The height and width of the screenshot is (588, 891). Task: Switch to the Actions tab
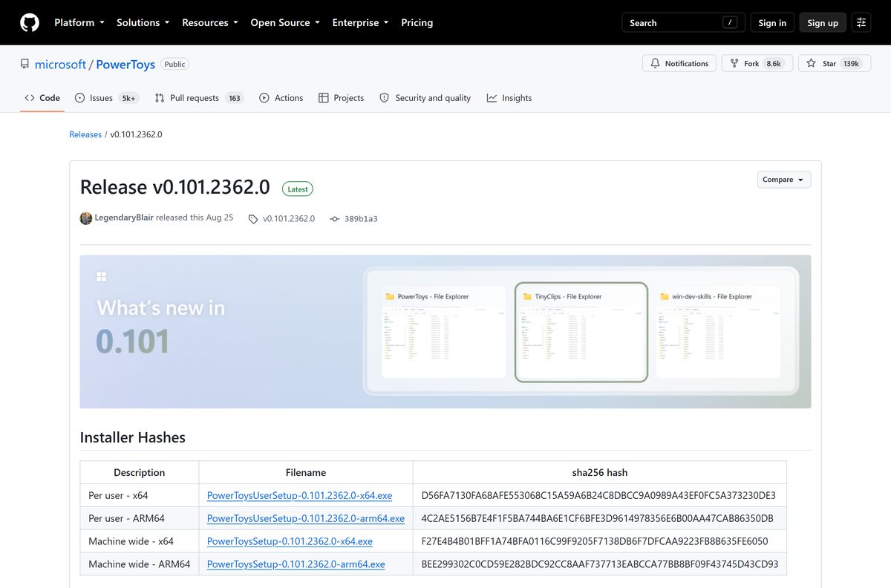pos(281,98)
